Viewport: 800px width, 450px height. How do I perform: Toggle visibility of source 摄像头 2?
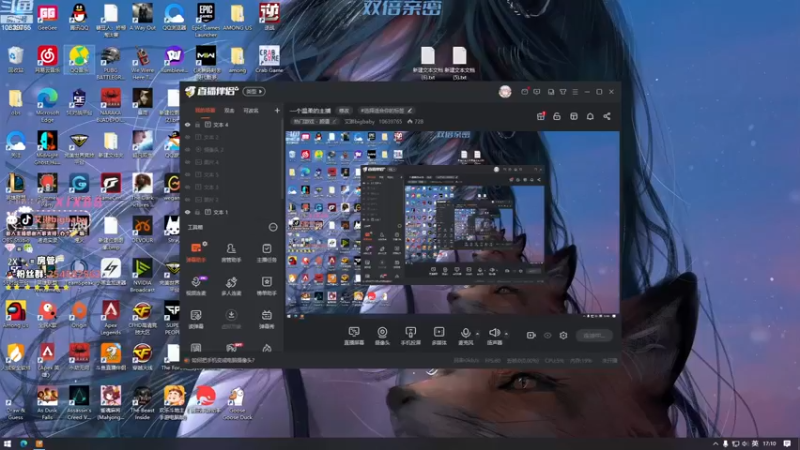tap(188, 149)
